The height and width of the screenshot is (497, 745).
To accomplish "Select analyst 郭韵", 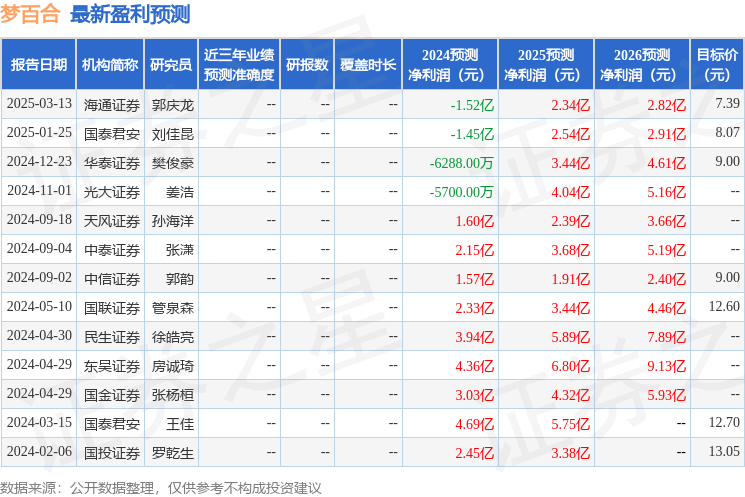I will [x=180, y=279].
